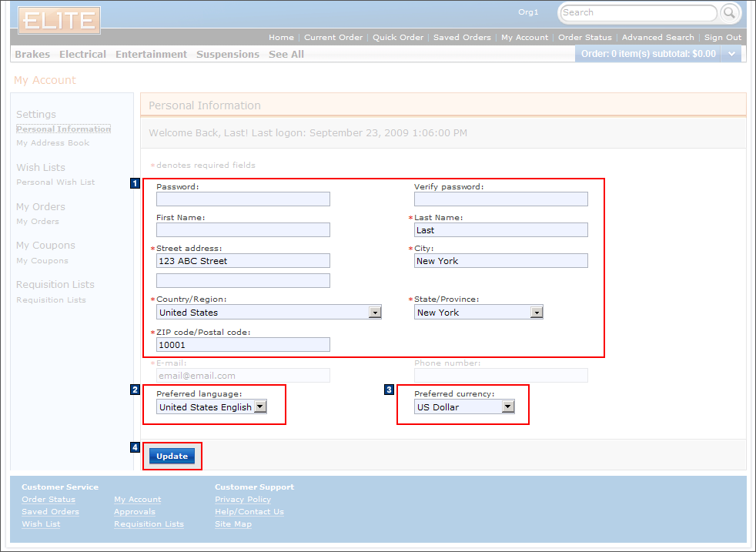This screenshot has height=552, width=756.
Task: Click the order subtotal summary bar
Action: tap(648, 54)
